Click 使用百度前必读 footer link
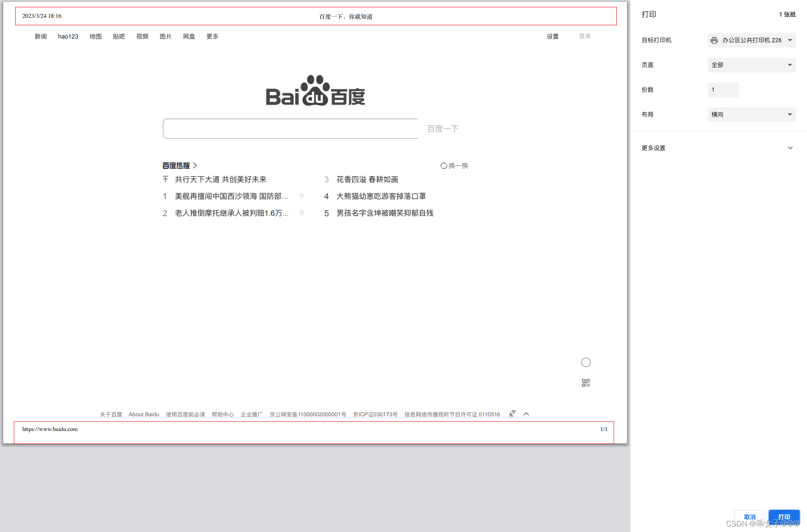807x532 pixels. (x=186, y=414)
